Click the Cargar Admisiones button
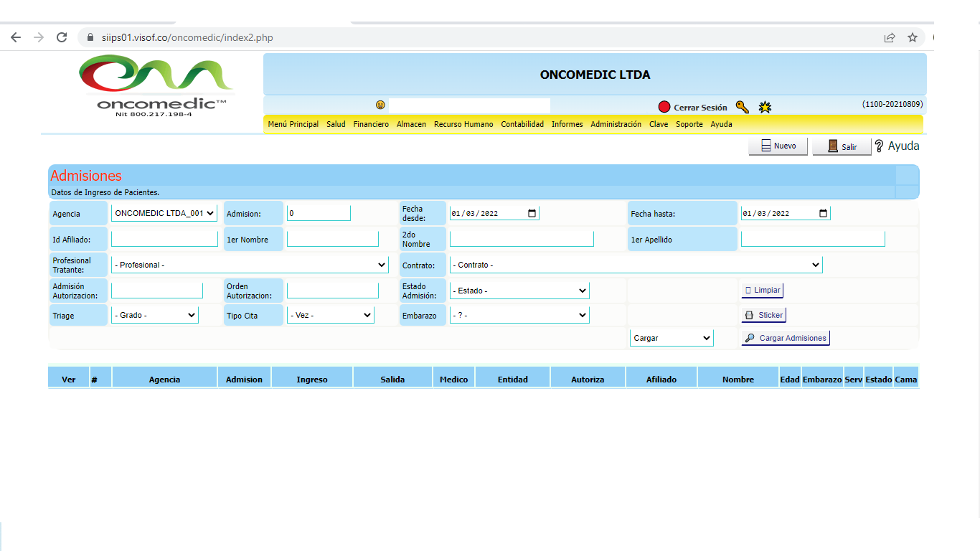This screenshot has width=980, height=551. tap(786, 338)
